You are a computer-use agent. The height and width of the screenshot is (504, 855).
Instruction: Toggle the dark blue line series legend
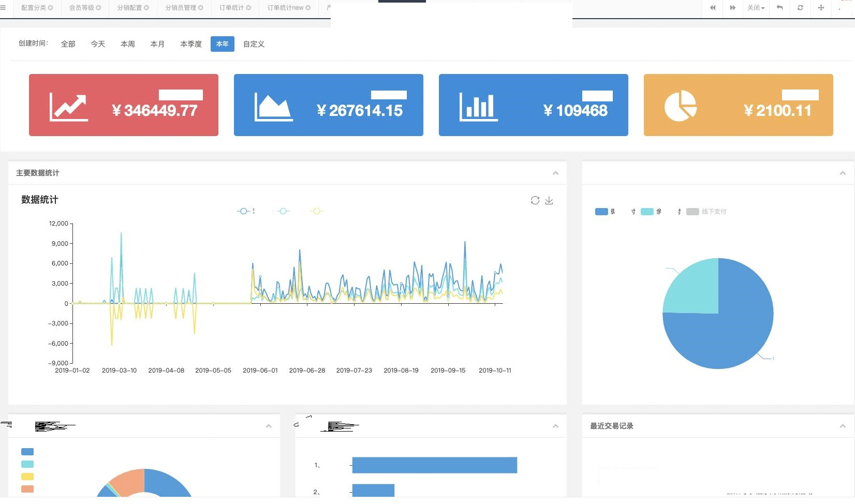[x=244, y=211]
